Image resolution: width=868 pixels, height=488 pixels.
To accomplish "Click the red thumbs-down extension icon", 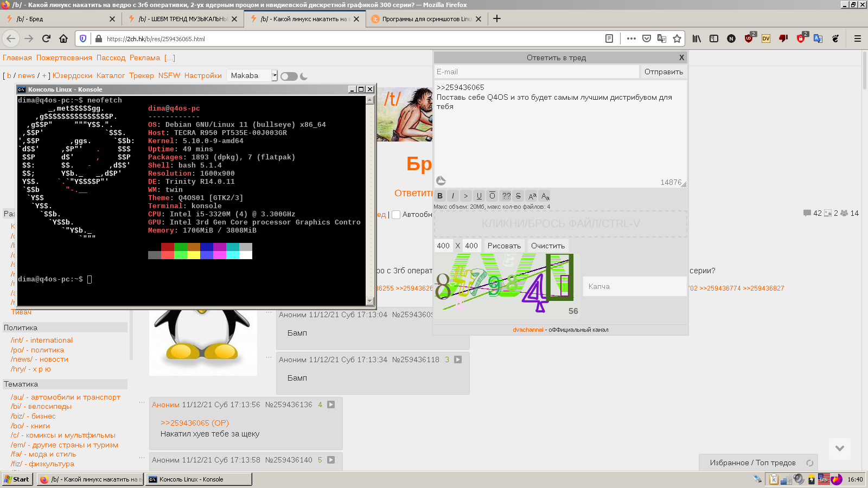I will pyautogui.click(x=783, y=38).
